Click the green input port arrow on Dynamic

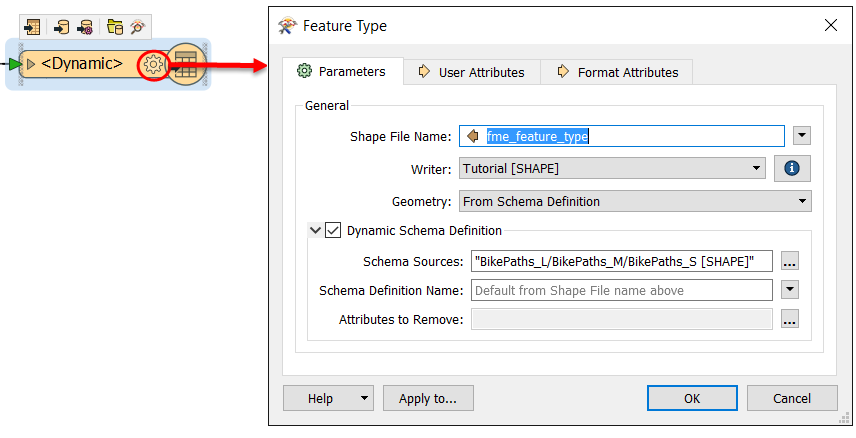pos(13,65)
